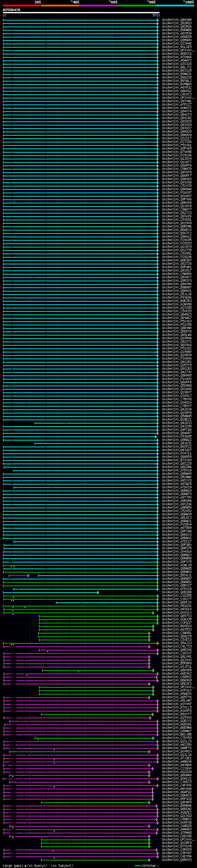This screenshot has height=868, width=197.
Task: Click the UniRef100_Q02RF9 entry
Action: (x=177, y=843)
